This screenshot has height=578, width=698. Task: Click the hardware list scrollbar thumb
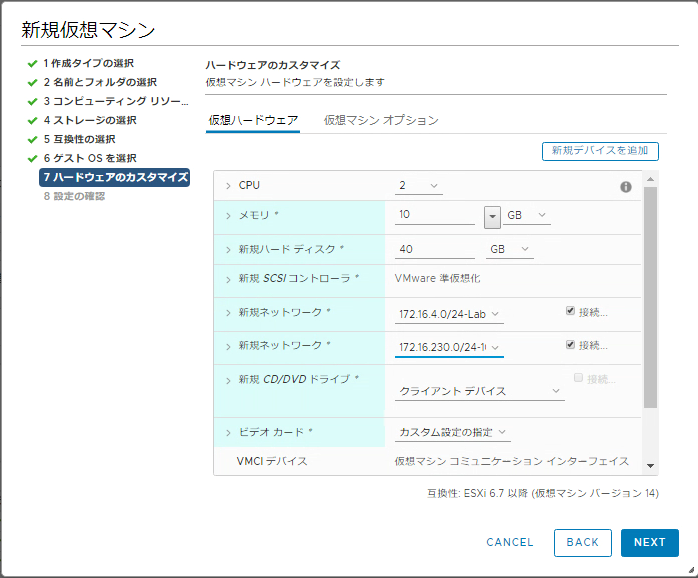click(650, 297)
